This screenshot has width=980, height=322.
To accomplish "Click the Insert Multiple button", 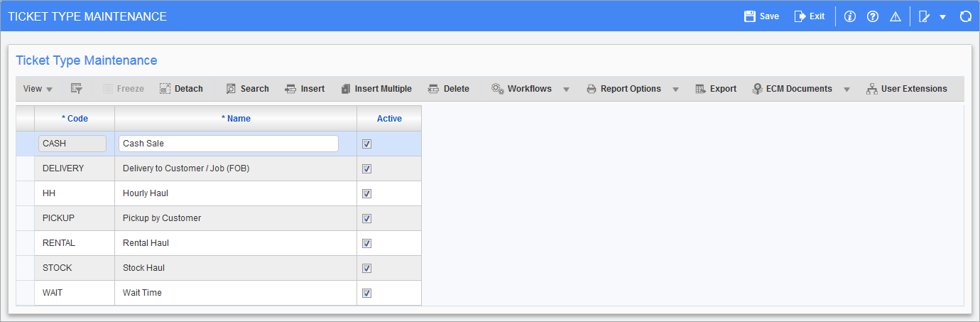I will coord(376,89).
